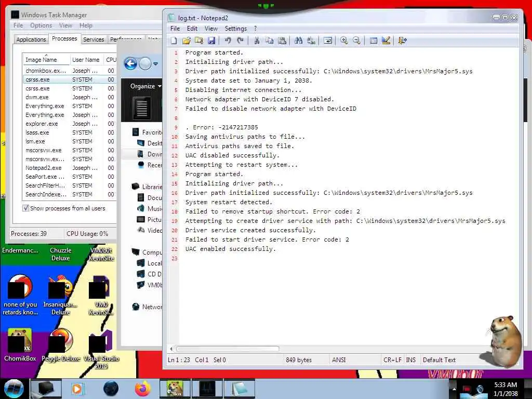This screenshot has height=399, width=532.
Task: Click the Default Text scheme in the status bar
Action: (x=439, y=360)
